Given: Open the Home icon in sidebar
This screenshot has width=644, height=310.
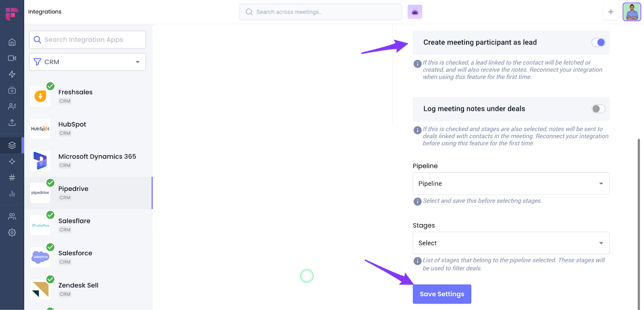Looking at the screenshot, I should pos(12,42).
